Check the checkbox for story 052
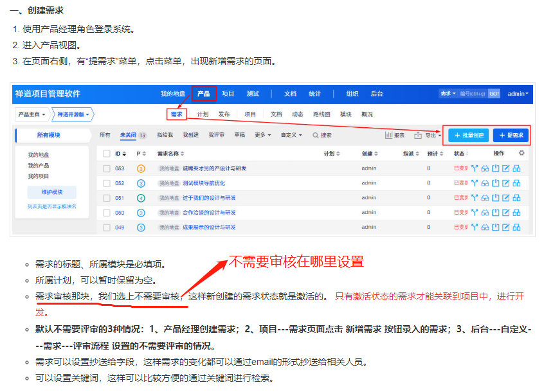This screenshot has height=392, width=544. click(x=107, y=183)
